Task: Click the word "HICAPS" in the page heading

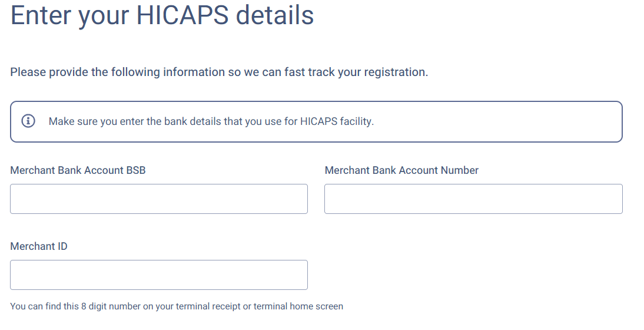Action: pyautogui.click(x=182, y=15)
